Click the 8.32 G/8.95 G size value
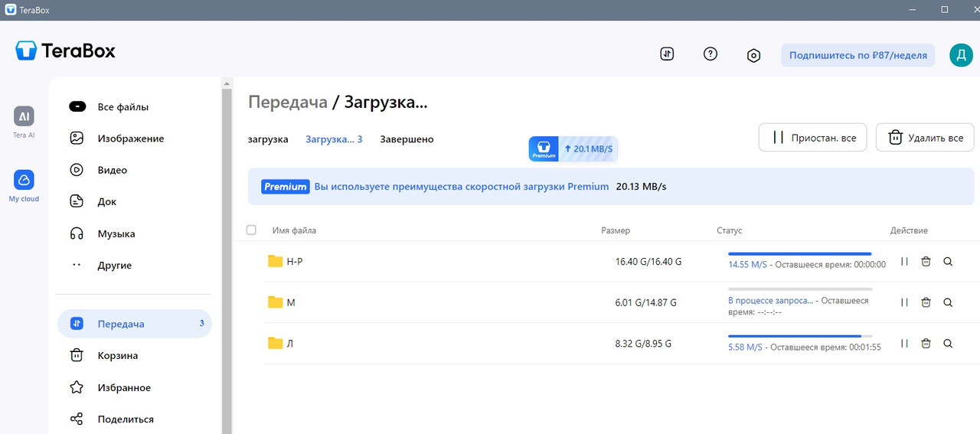The height and width of the screenshot is (434, 980). (x=643, y=344)
